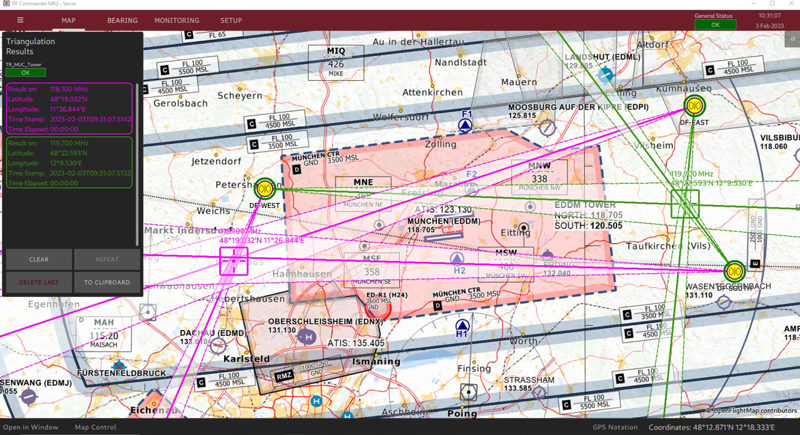Switch to the BEARING tab
This screenshot has height=435, width=800.
click(x=122, y=20)
